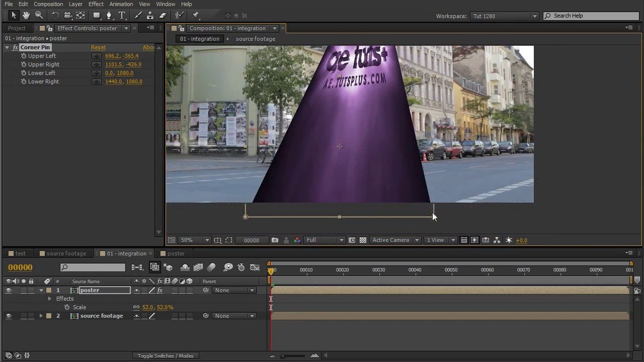The image size is (644, 362).
Task: Select the Unified Camera tool
Action: (x=68, y=16)
